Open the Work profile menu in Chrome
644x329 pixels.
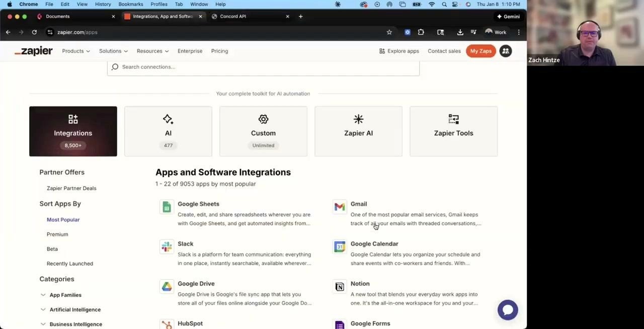pyautogui.click(x=496, y=32)
